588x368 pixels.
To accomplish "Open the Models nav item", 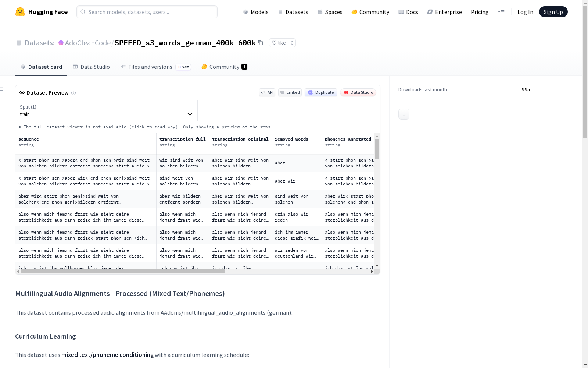I will click(256, 12).
